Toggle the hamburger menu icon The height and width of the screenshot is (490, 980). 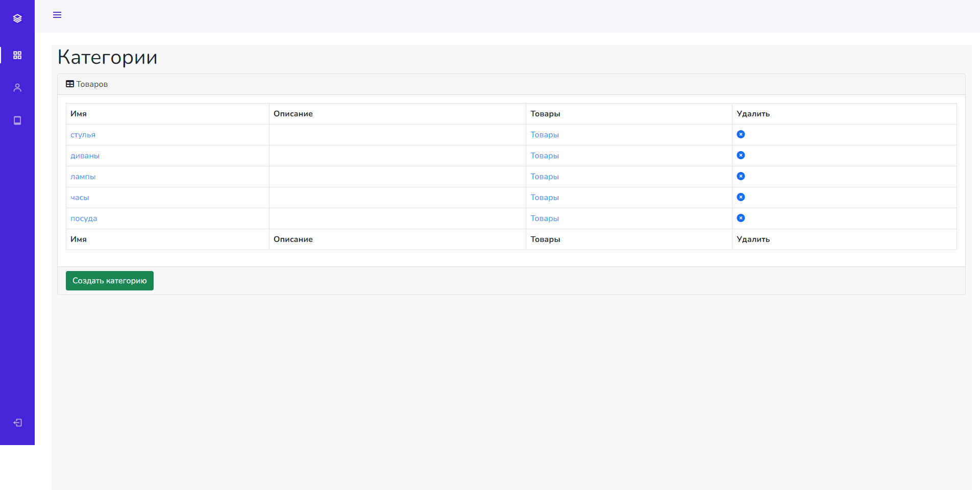coord(57,15)
